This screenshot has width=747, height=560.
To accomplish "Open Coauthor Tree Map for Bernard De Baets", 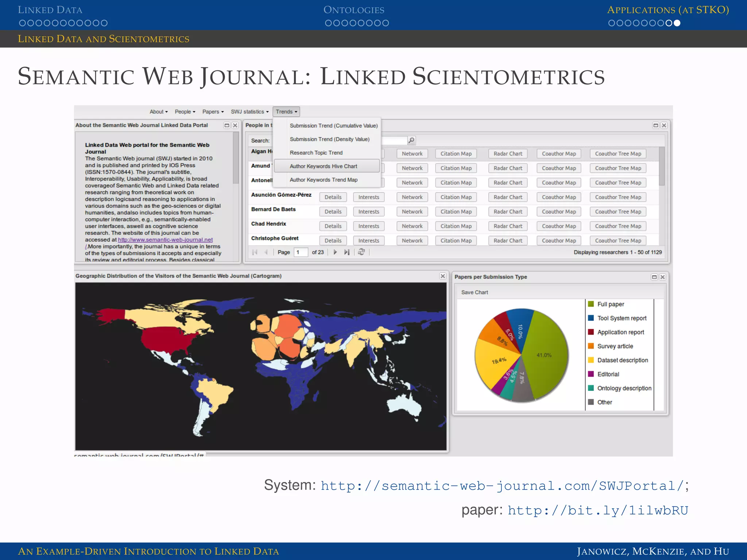I will [618, 212].
